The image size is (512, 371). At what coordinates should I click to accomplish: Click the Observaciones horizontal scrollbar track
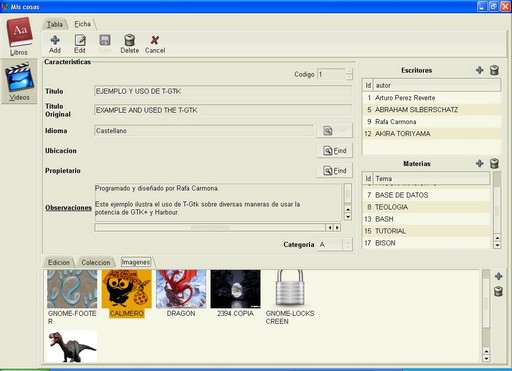click(x=210, y=227)
